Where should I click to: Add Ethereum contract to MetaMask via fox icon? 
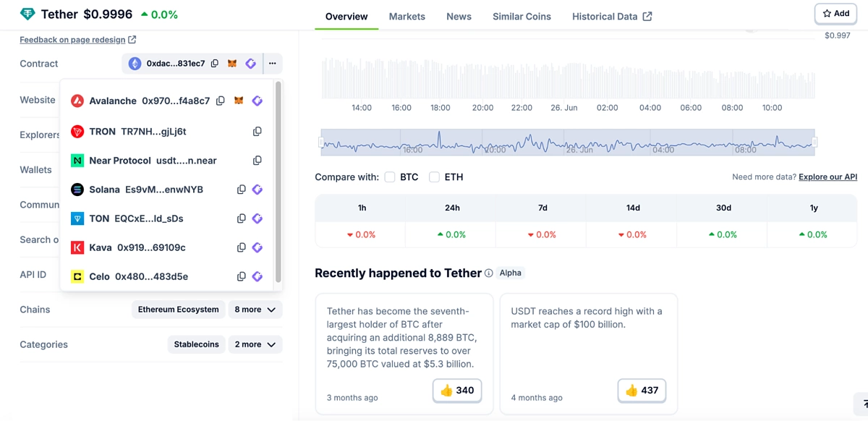coord(232,64)
